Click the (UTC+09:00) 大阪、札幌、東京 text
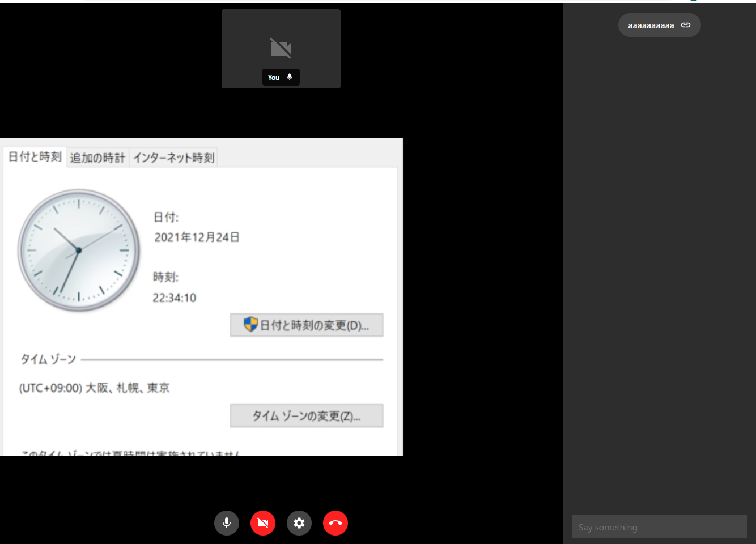The height and width of the screenshot is (544, 756). [95, 388]
